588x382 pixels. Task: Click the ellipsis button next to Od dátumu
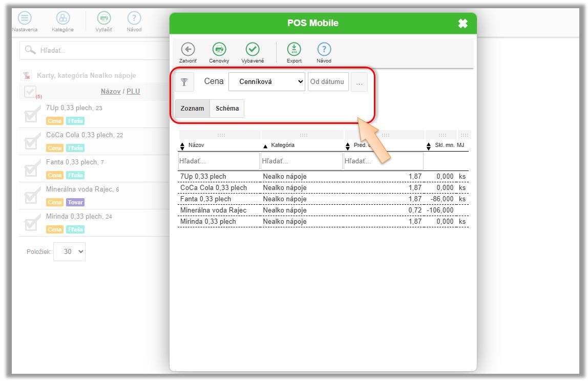point(359,82)
